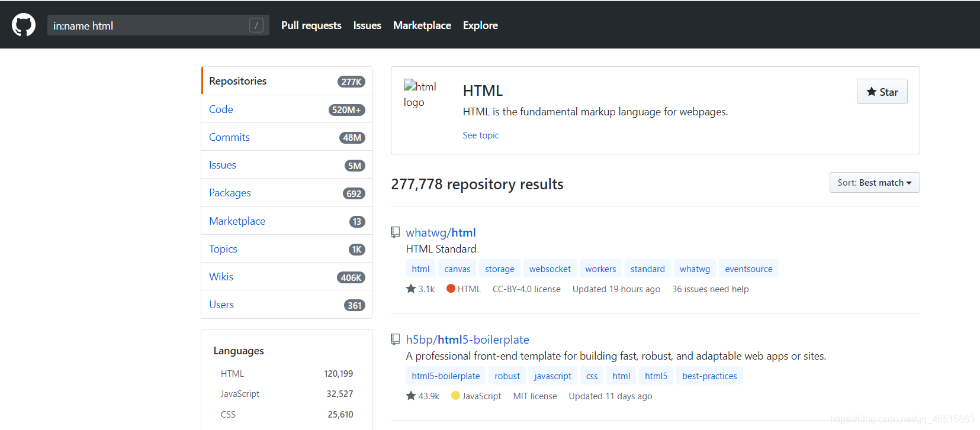Image resolution: width=980 pixels, height=430 pixels.
Task: Click the canvas topic tag
Action: click(x=457, y=269)
